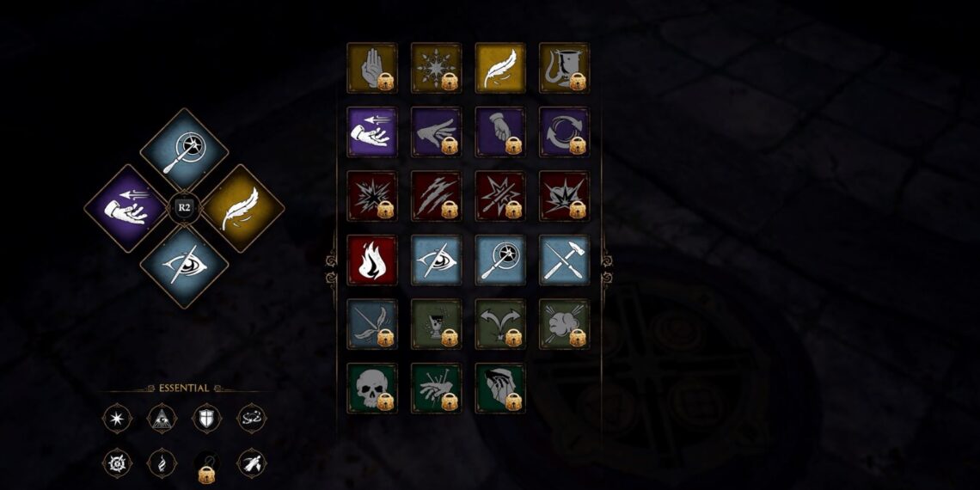
Task: Select the locked Flipendo circular arrows spell
Action: (x=565, y=132)
